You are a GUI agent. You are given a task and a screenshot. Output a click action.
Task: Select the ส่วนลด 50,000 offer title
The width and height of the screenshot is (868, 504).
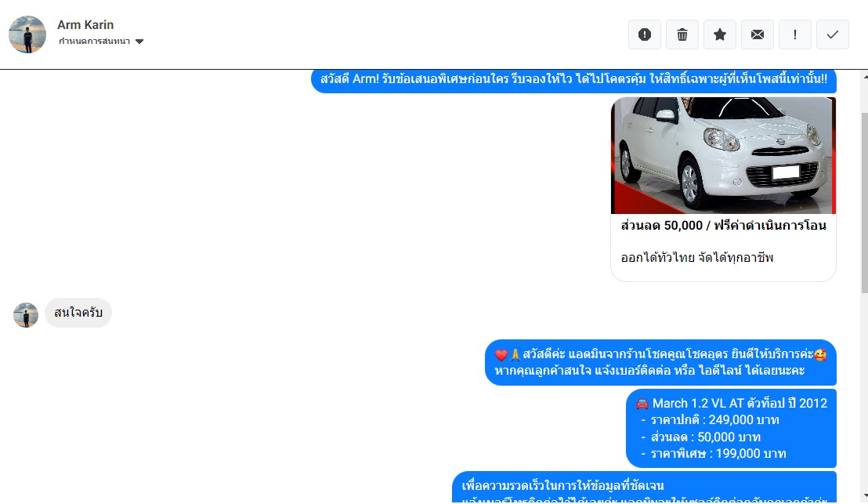pyautogui.click(x=723, y=226)
